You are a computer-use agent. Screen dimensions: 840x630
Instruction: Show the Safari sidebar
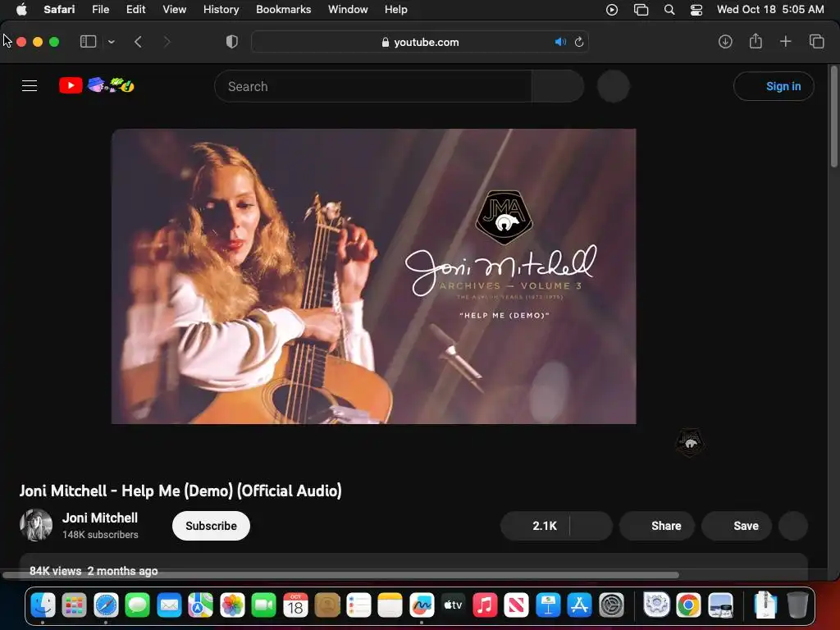point(88,42)
